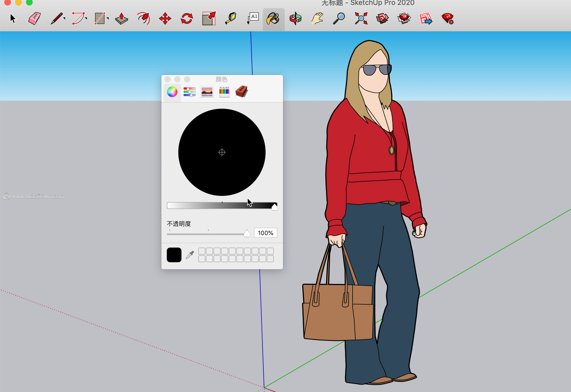
Task: Pick the eyedropper color sampler
Action: (x=190, y=255)
